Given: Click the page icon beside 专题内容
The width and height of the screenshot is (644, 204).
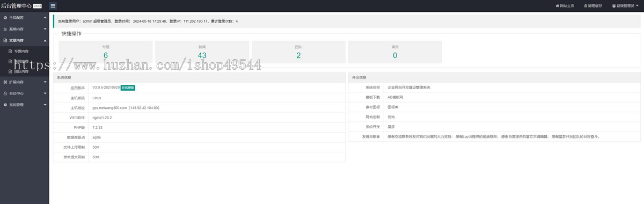Looking at the screenshot, I should pos(10,51).
